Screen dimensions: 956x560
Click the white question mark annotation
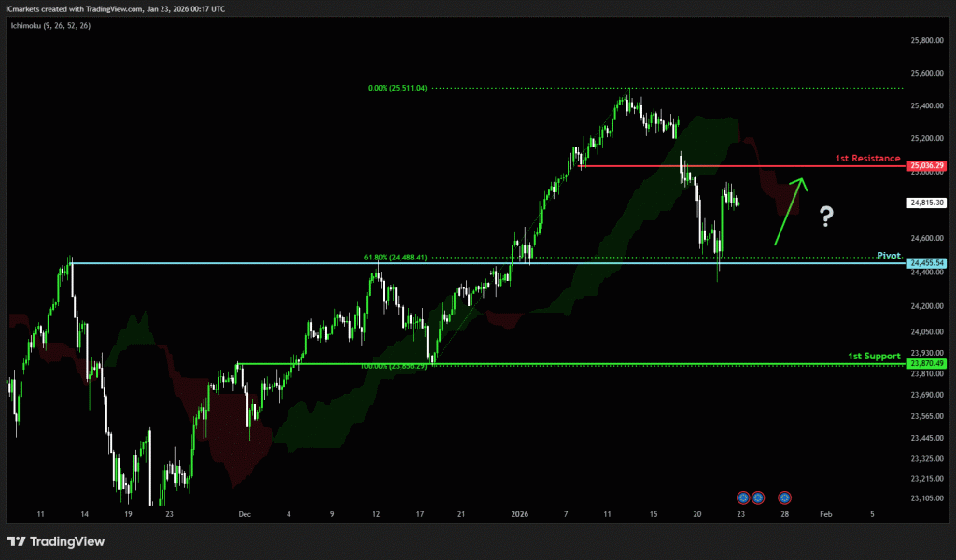(826, 217)
